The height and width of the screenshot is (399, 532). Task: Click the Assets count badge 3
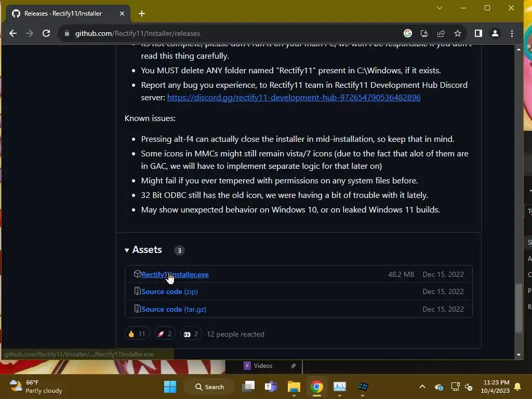pyautogui.click(x=179, y=250)
